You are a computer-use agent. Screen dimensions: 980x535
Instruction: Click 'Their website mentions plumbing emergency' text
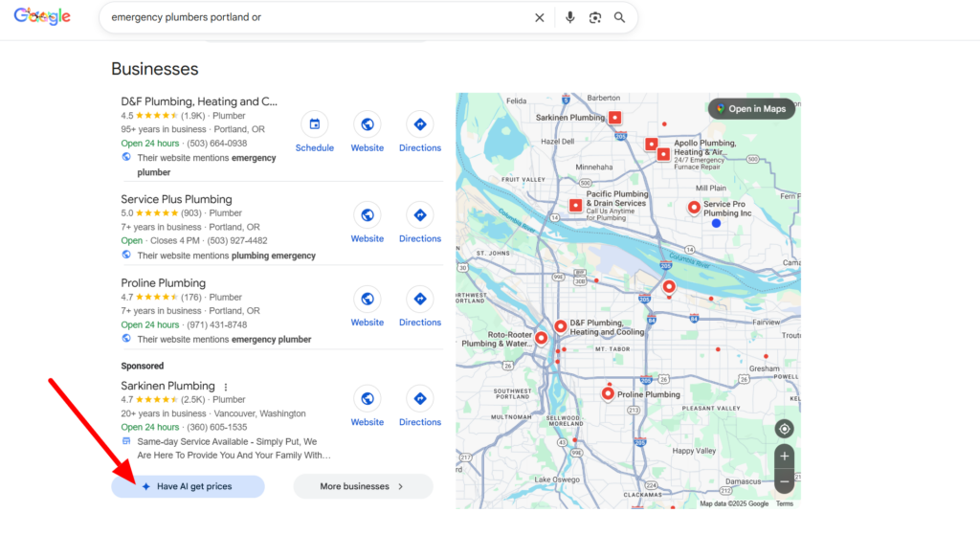(x=226, y=256)
